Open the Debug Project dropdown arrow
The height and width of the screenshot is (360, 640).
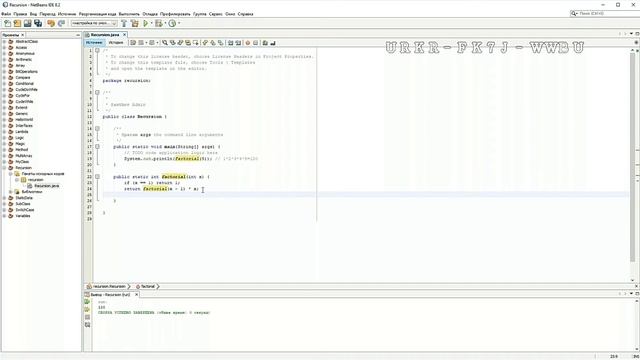[x=165, y=23]
